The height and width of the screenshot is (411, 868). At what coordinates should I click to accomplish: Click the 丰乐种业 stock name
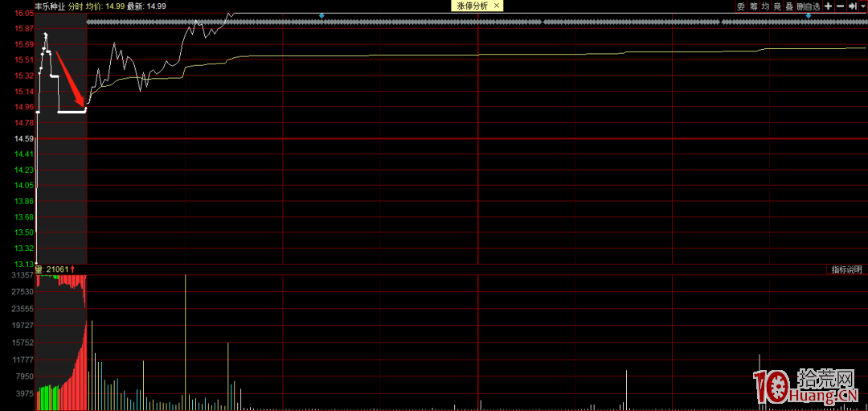click(x=49, y=6)
